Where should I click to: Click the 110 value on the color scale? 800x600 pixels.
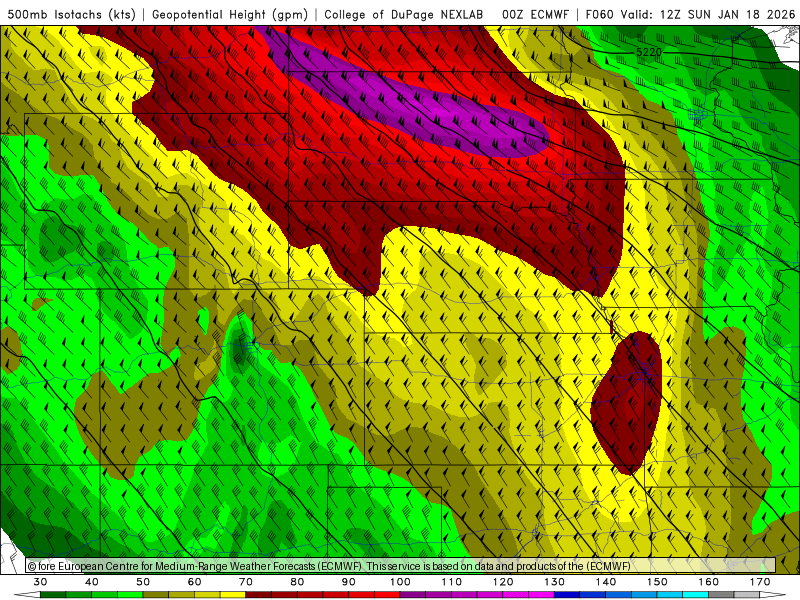click(452, 582)
